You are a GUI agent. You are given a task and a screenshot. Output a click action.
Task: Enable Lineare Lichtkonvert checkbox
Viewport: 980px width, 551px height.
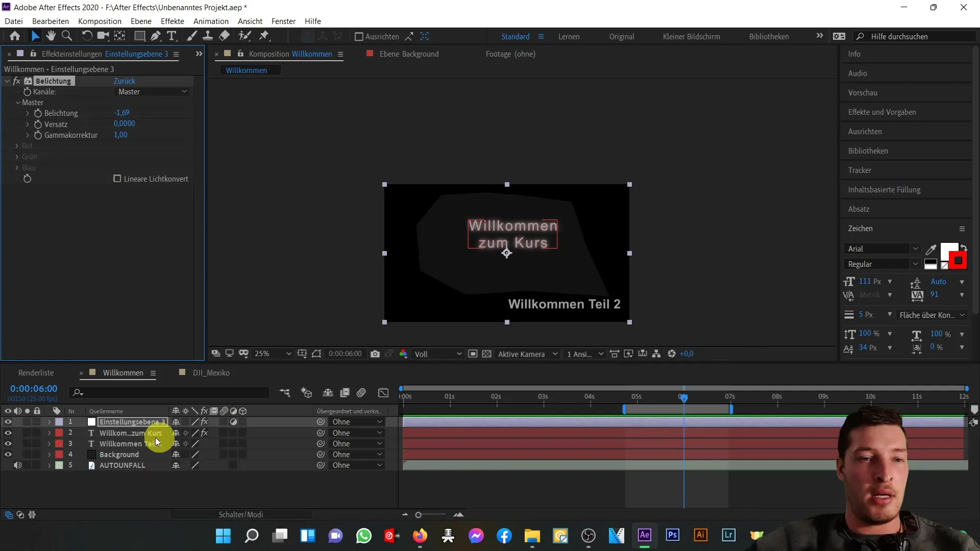pyautogui.click(x=117, y=178)
